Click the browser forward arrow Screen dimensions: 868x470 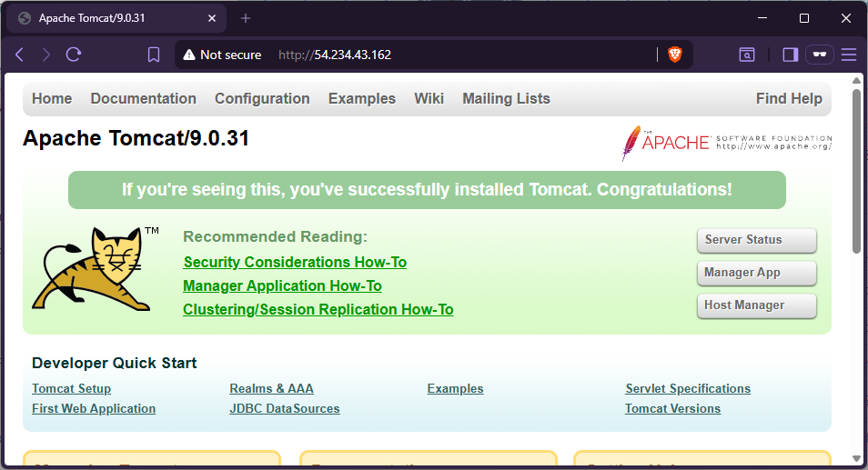pos(45,55)
